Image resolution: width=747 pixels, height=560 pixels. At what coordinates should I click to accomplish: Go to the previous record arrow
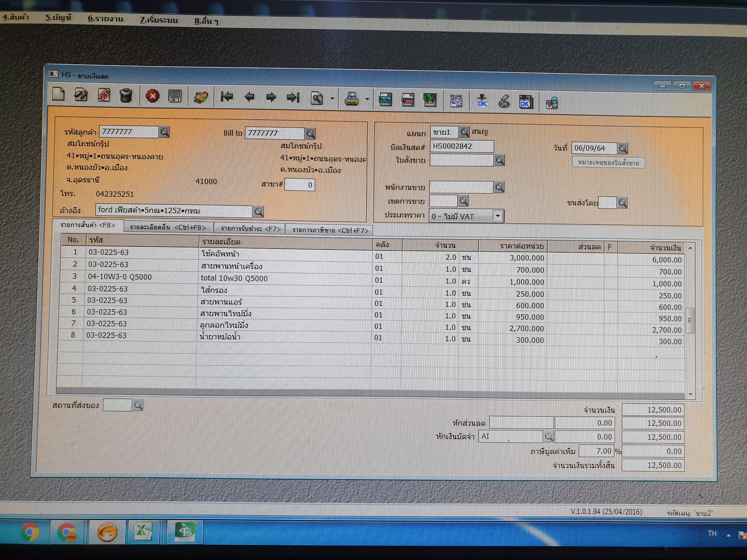(249, 98)
